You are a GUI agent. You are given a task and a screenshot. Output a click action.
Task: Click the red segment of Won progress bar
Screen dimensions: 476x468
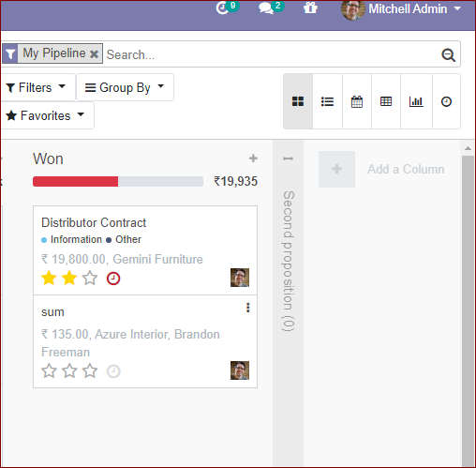(75, 181)
